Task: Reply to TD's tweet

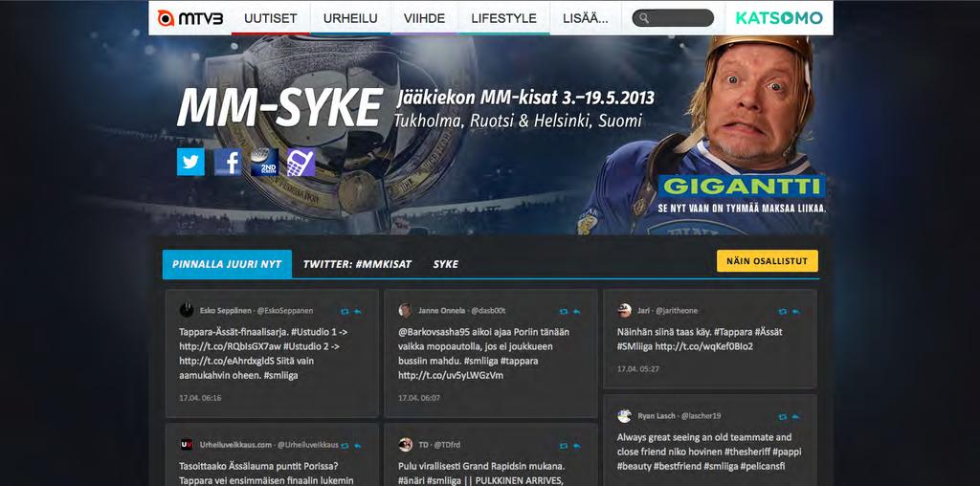Action: [575, 446]
